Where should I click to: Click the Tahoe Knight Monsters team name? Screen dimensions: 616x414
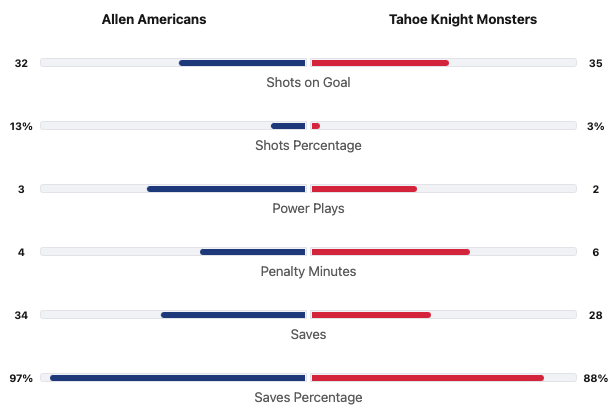(x=462, y=20)
